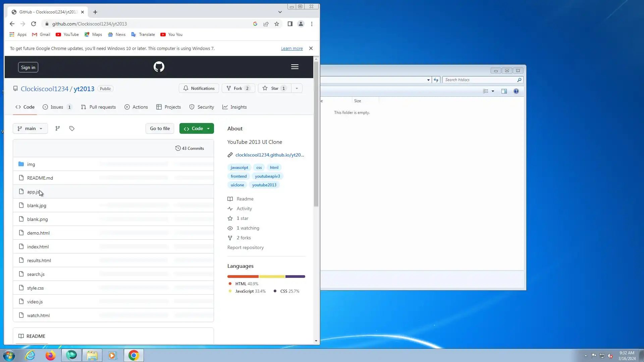Reload the page in Chrome
The height and width of the screenshot is (362, 644).
point(34,24)
